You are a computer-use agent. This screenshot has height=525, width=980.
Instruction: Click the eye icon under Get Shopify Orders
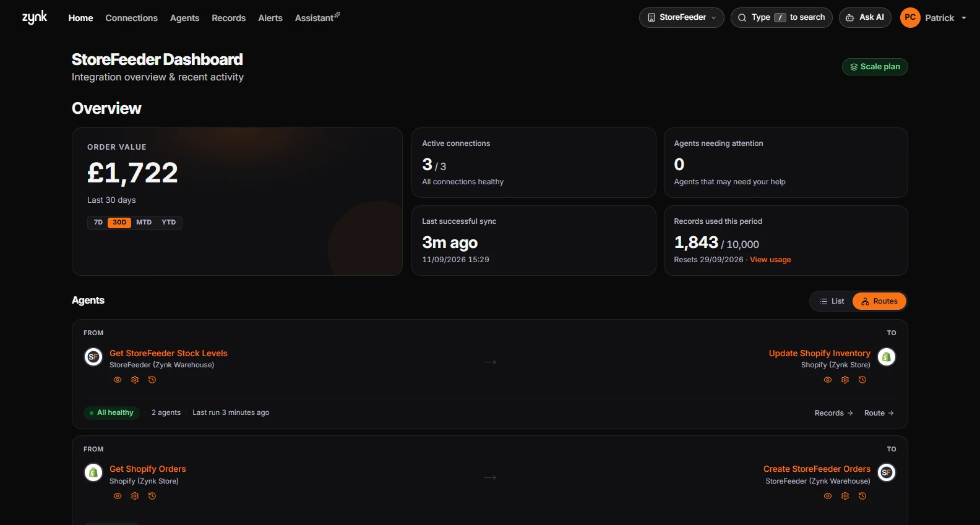pyautogui.click(x=118, y=496)
